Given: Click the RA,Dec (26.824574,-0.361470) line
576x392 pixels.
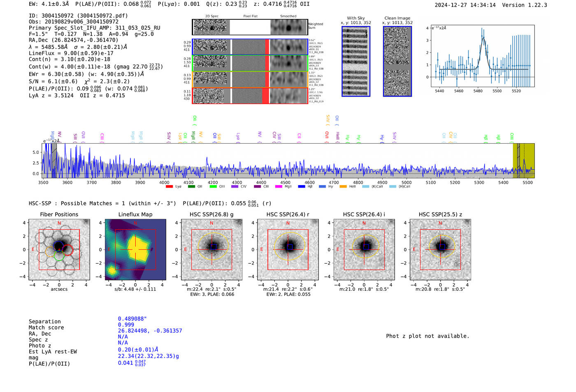Looking at the screenshot, I should [74, 40].
